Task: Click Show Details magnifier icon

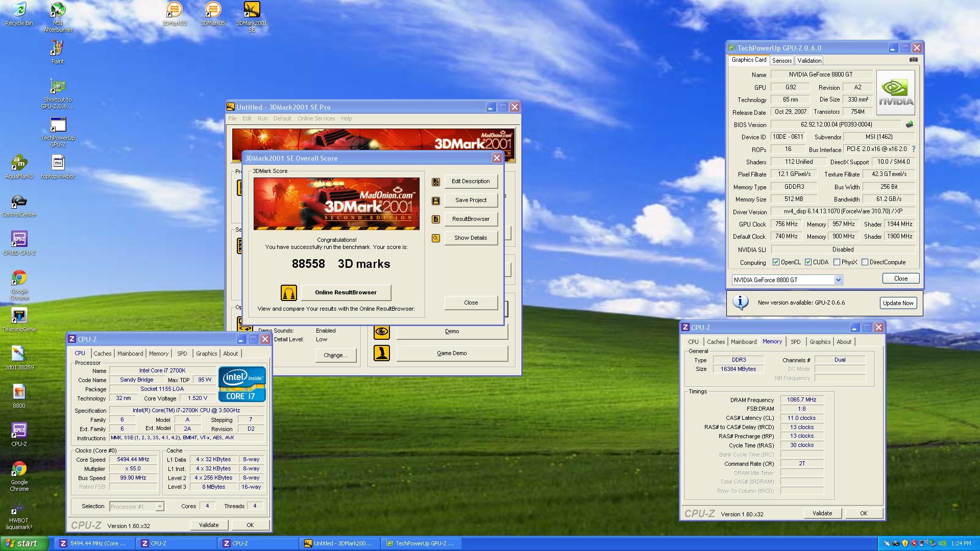Action: click(436, 238)
